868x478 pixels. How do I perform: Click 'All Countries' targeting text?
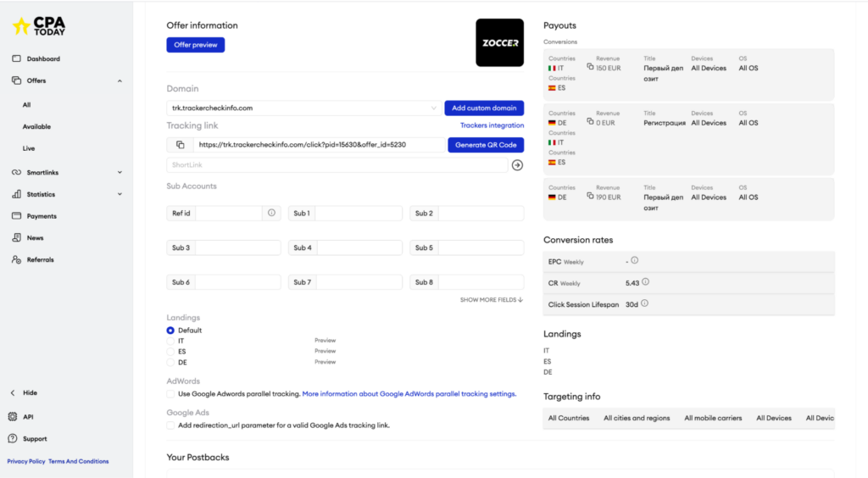(x=569, y=419)
